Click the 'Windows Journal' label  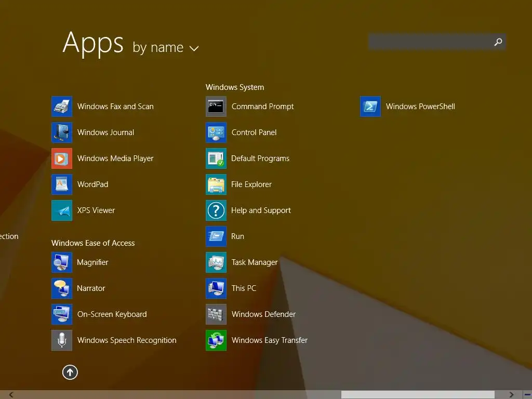click(x=105, y=132)
